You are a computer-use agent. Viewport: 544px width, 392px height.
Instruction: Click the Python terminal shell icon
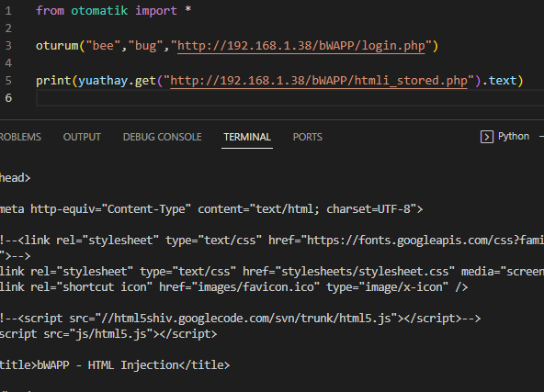(487, 137)
